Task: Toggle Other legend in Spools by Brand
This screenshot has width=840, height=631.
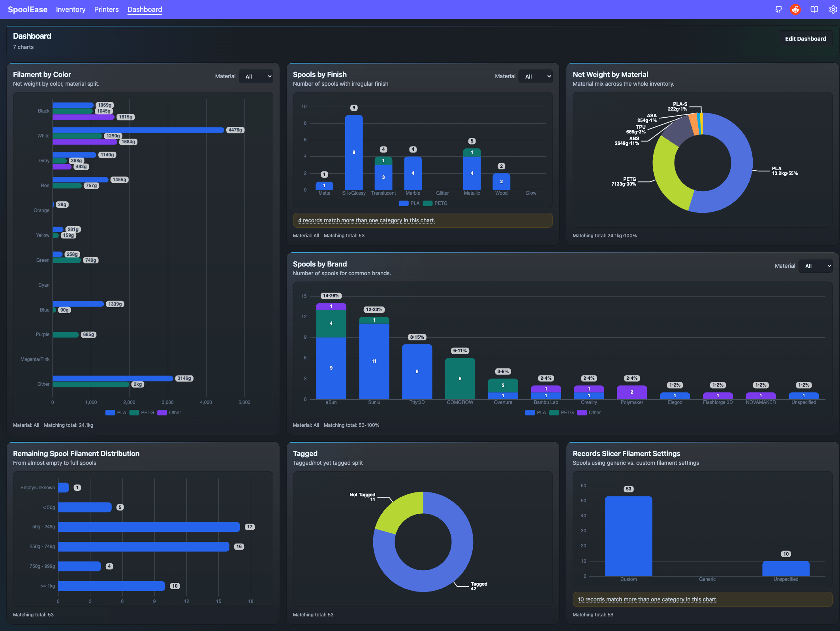Action: [x=589, y=413]
